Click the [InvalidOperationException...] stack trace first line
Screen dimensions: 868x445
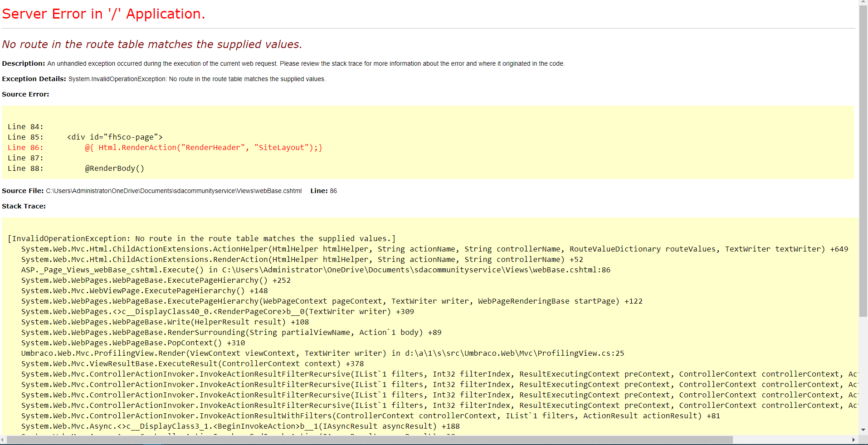coord(202,239)
